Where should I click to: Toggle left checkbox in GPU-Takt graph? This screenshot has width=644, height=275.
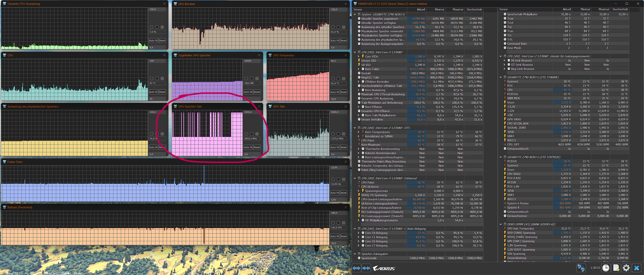click(333, 134)
